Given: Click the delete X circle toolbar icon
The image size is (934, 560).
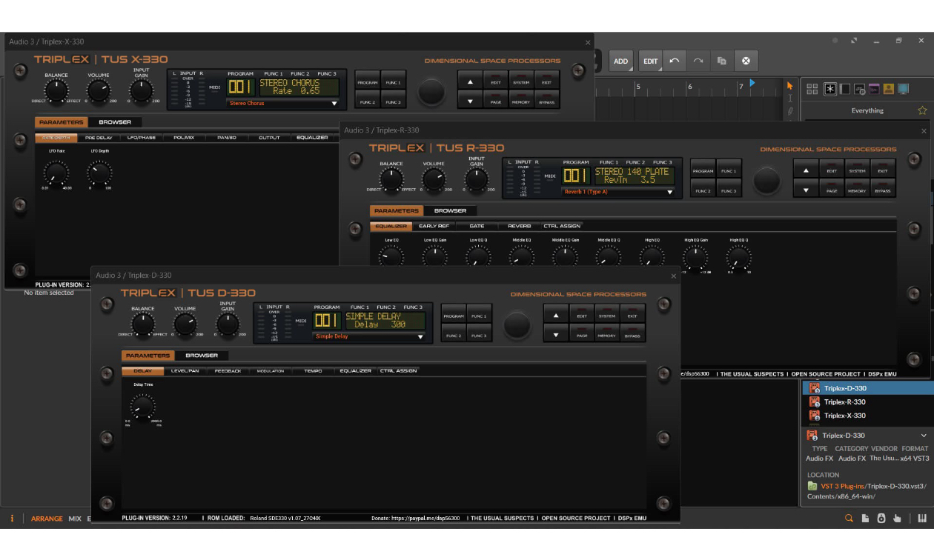Looking at the screenshot, I should pyautogui.click(x=746, y=61).
